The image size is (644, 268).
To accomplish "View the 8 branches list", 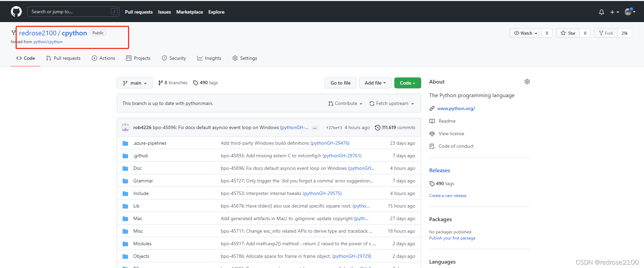I will pos(173,83).
